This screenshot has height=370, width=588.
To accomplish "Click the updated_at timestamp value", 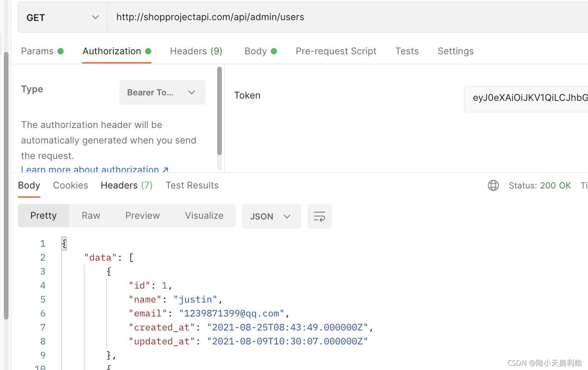I will click(x=287, y=341).
